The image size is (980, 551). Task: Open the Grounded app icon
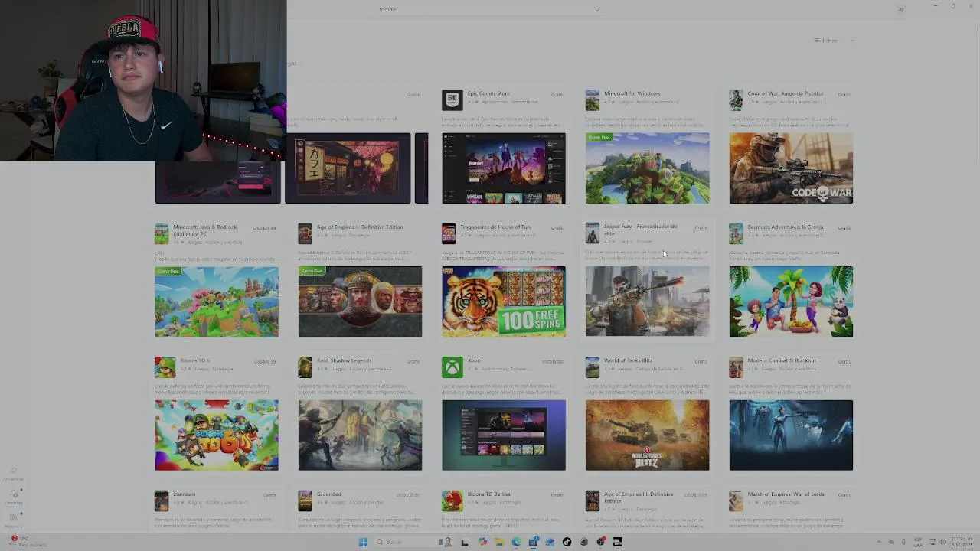(x=305, y=501)
